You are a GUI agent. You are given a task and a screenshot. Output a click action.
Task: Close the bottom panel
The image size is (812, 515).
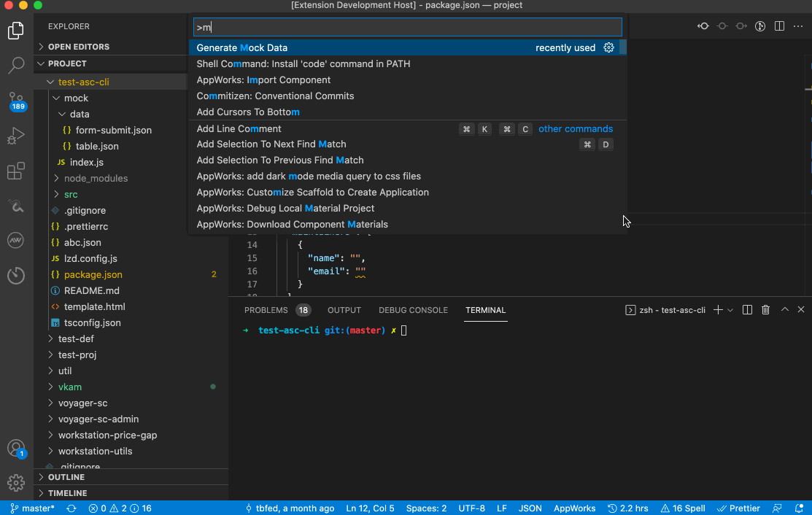[801, 309]
